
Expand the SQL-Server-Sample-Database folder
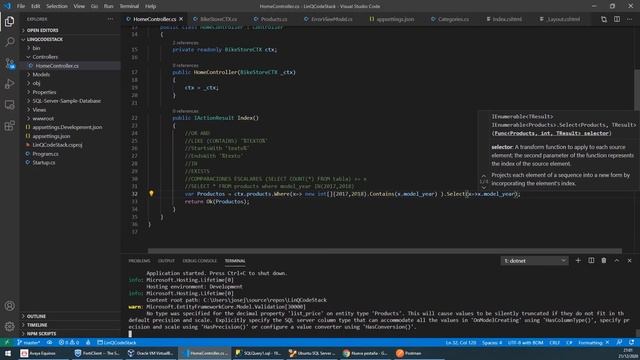[67, 101]
